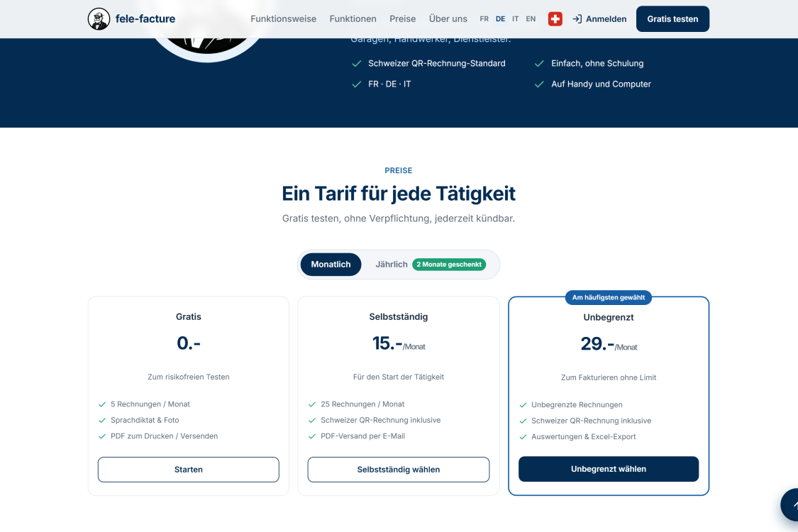Click checkmark next to Einfach, ohne Schulung
798x532 pixels.
540,64
